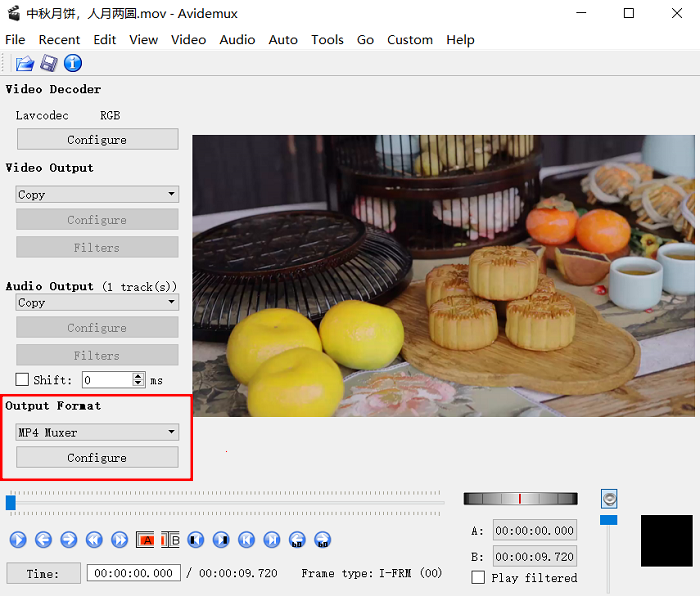Configure the Video Decoder

97,139
